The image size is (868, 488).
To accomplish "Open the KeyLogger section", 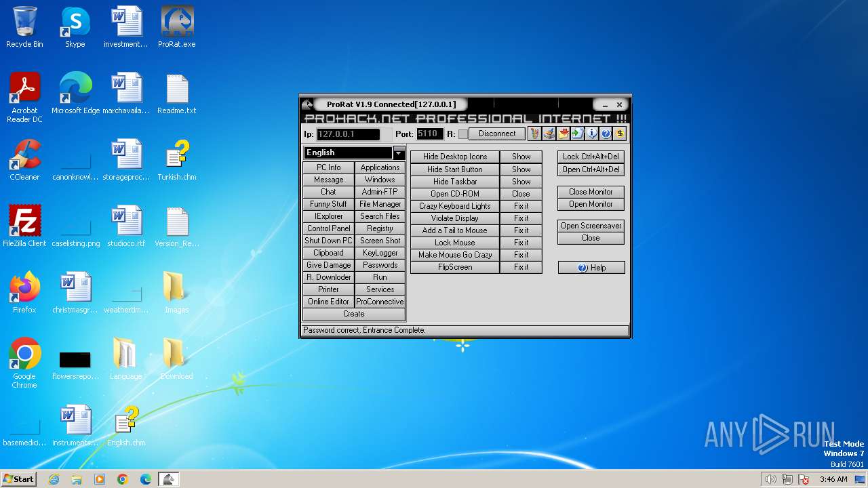I will tap(380, 253).
